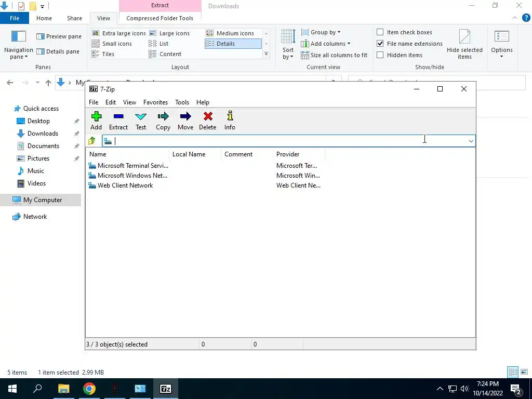Click Hide selected items button
Screen dimensions: 532x399
click(464, 44)
